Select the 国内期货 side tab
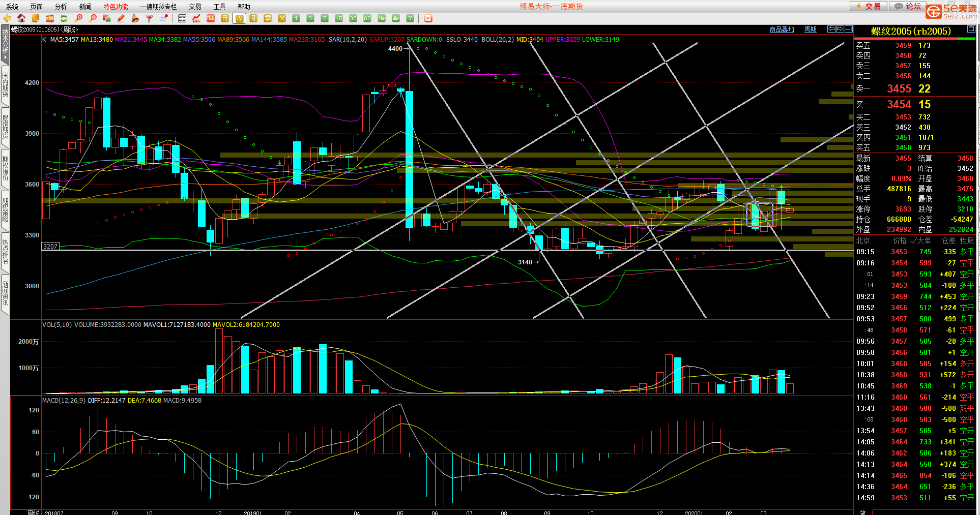Screen dimensions: 980x515 pyautogui.click(x=5, y=85)
